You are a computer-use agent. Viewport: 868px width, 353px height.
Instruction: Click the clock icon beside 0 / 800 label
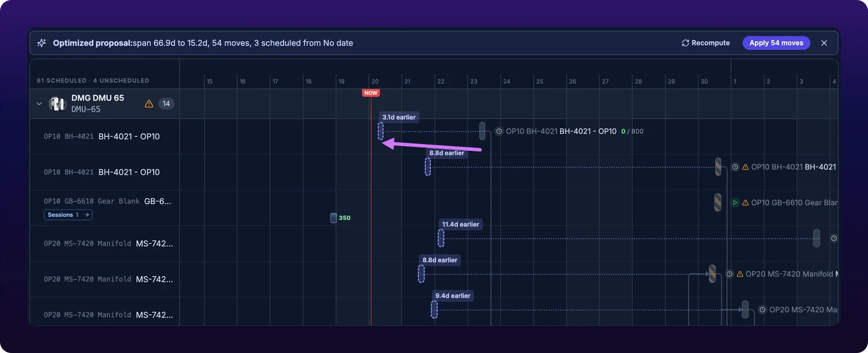pyautogui.click(x=499, y=131)
